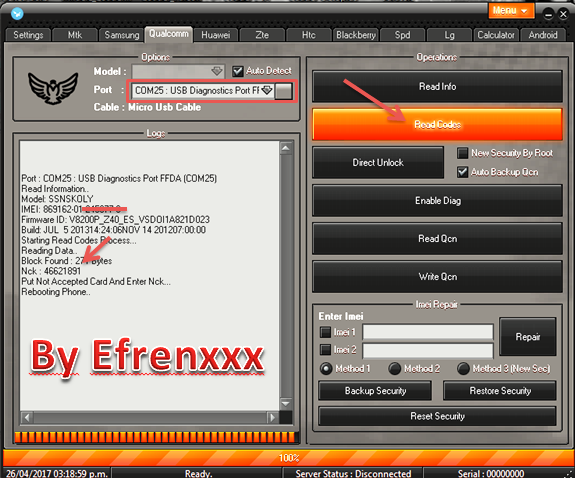The height and width of the screenshot is (478, 575).
Task: Click the Ready. status bar entry
Action: point(198,473)
